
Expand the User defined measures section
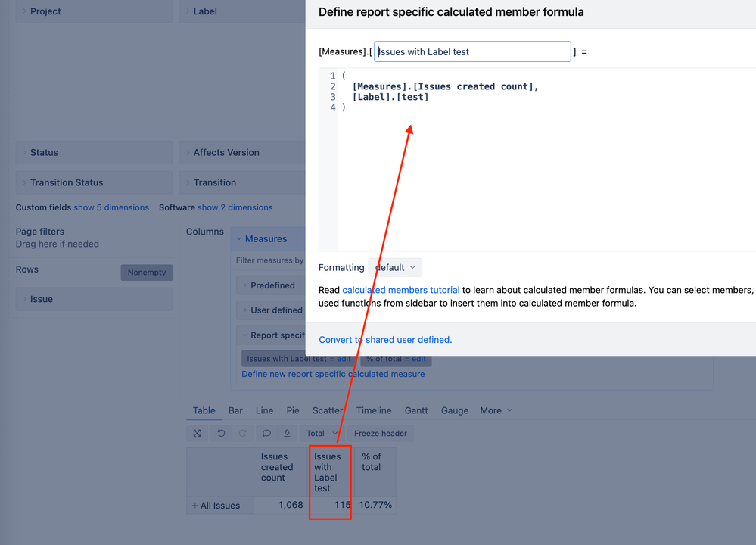[277, 310]
